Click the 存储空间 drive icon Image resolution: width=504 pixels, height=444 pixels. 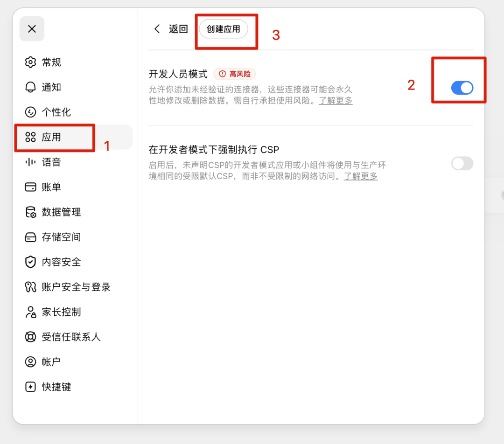30,237
